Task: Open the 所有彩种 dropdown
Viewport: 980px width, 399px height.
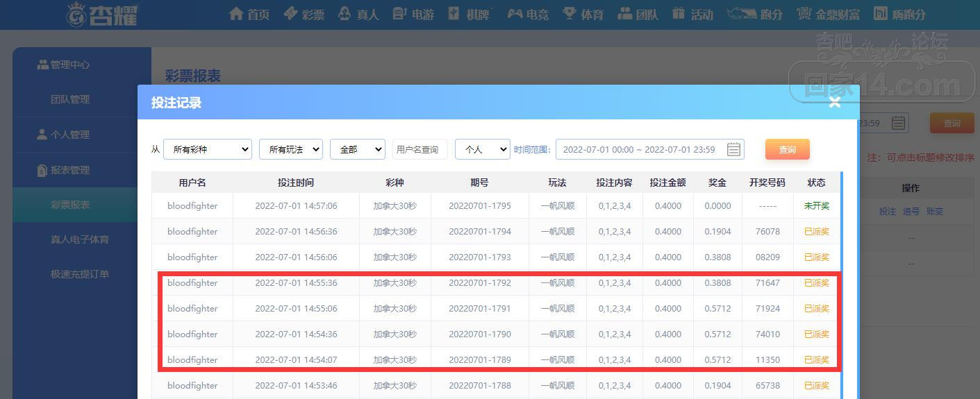Action: pyautogui.click(x=208, y=149)
